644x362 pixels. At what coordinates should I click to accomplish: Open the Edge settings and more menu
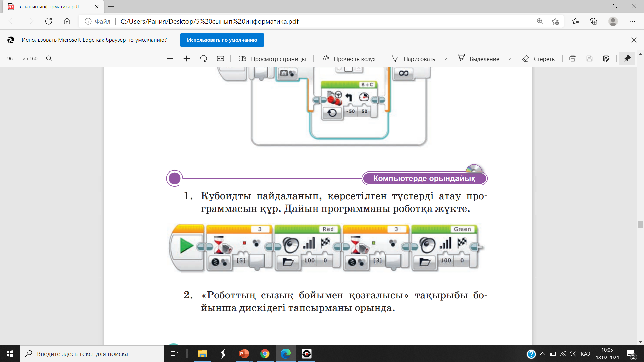632,21
